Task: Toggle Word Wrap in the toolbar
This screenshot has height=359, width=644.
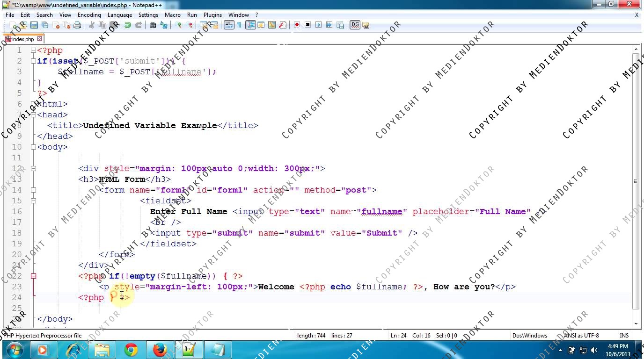Action: click(x=228, y=25)
